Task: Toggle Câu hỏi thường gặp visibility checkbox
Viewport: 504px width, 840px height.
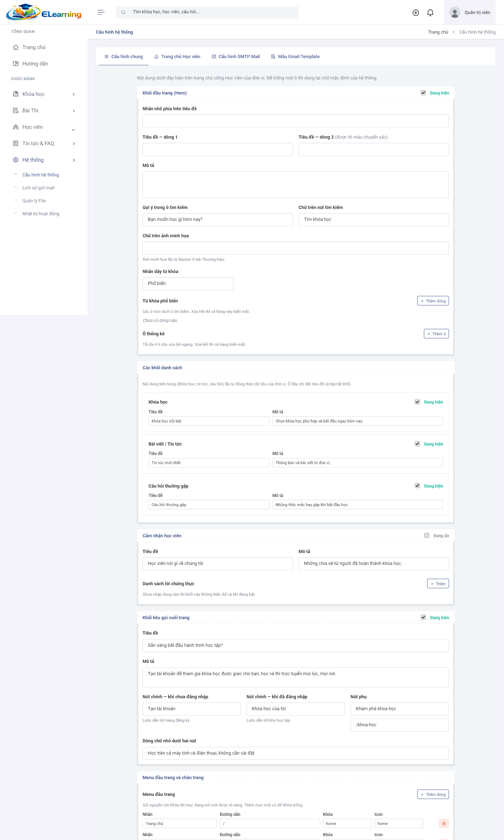Action: point(418,486)
